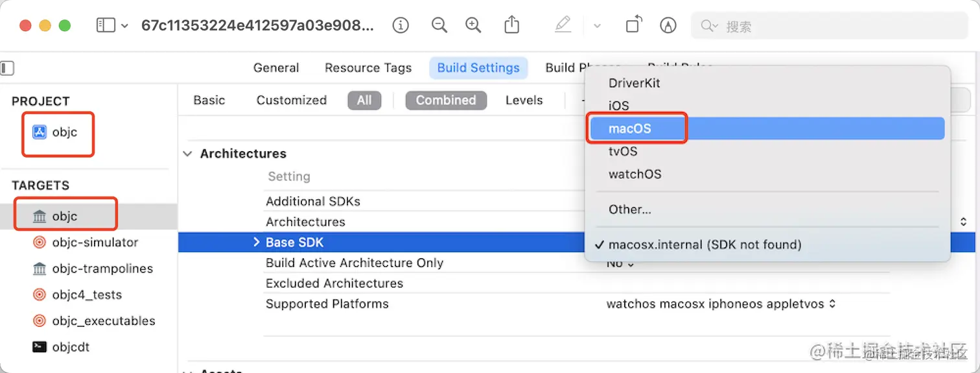
Task: Click the zoom out magnifier icon
Action: tap(439, 25)
